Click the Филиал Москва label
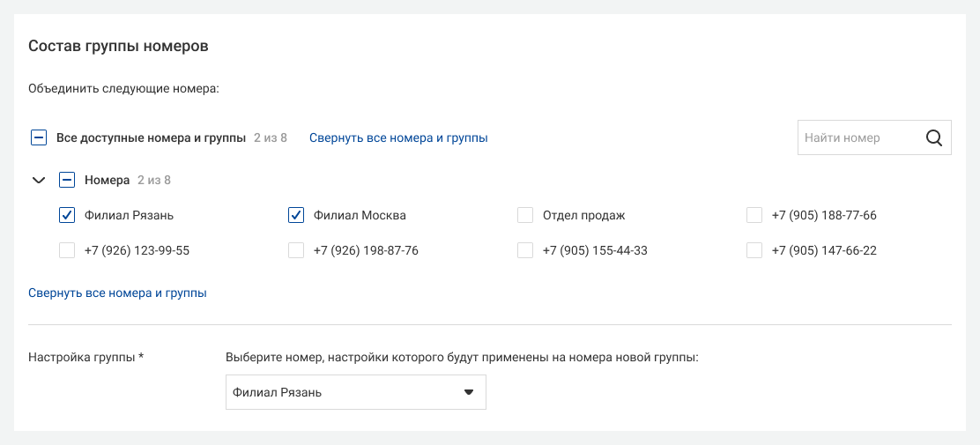The height and width of the screenshot is (445, 980). point(360,215)
